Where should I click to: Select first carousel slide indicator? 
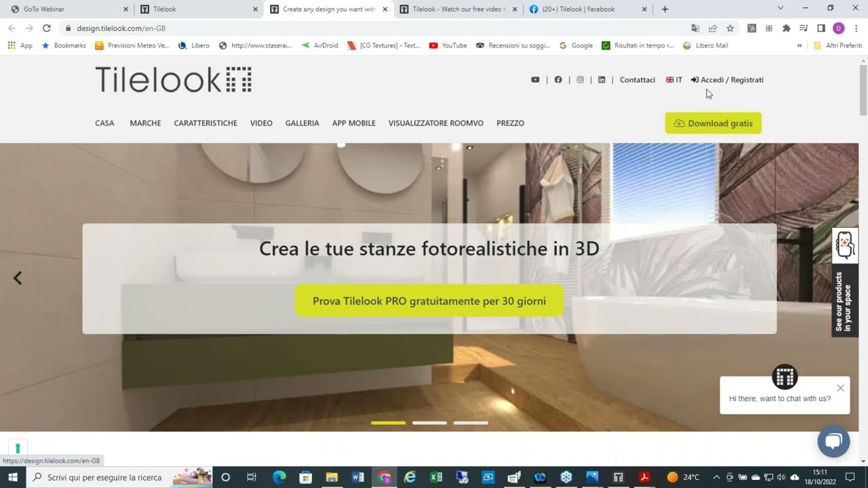pyautogui.click(x=388, y=423)
